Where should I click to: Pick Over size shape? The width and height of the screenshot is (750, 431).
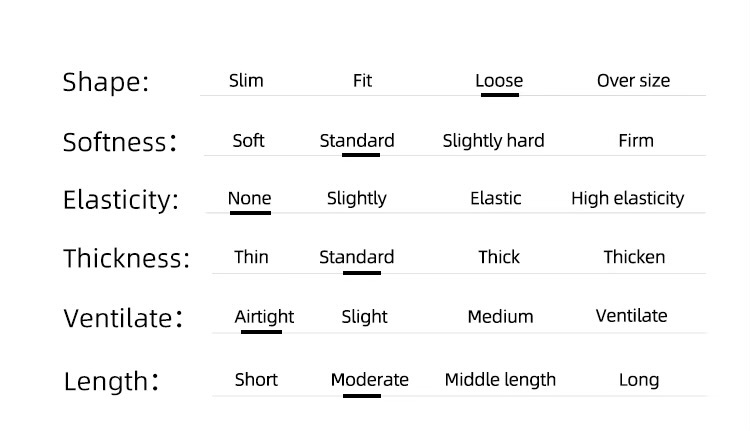(x=633, y=80)
